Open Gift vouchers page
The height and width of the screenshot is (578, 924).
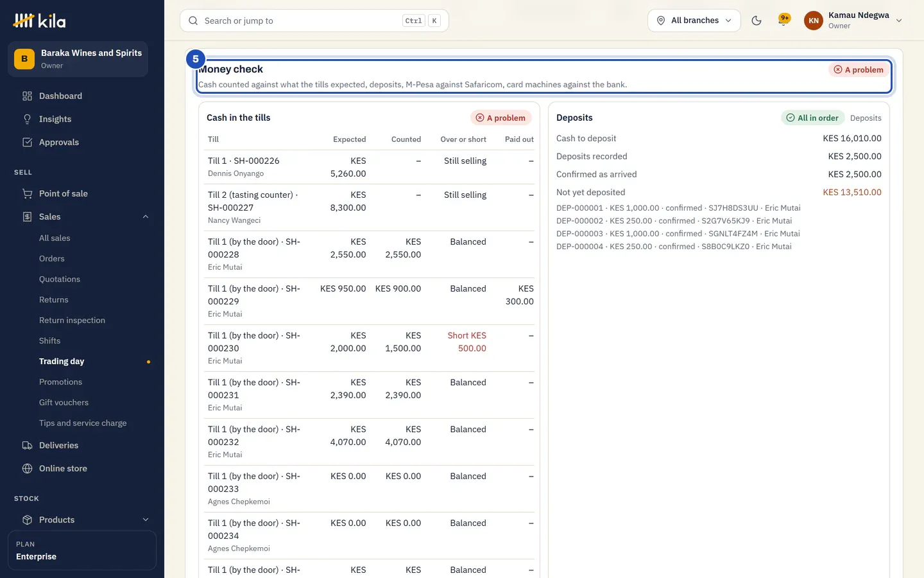[x=64, y=402]
